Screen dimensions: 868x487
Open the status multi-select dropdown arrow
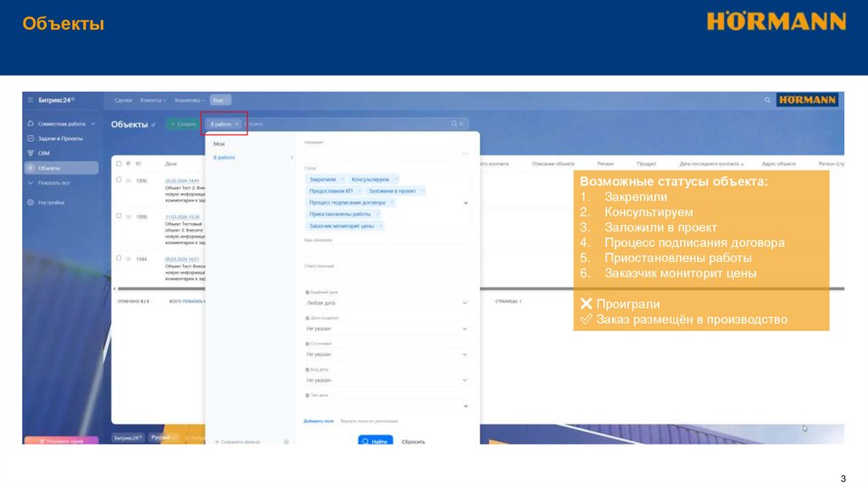[x=465, y=203]
